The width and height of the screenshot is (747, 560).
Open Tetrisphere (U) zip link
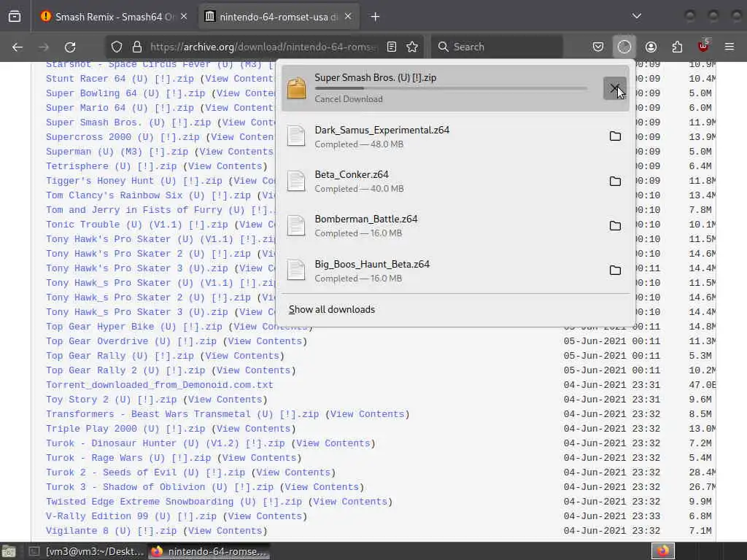[111, 166]
